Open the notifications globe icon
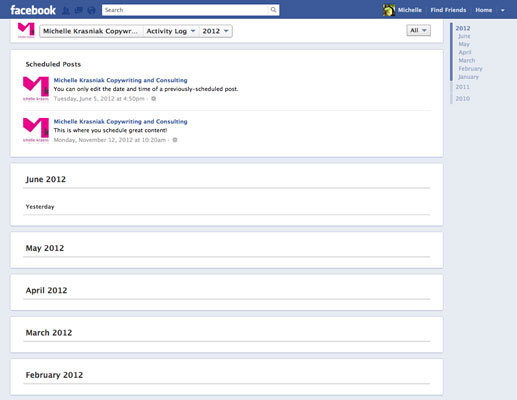The height and width of the screenshot is (400, 517). (x=91, y=10)
